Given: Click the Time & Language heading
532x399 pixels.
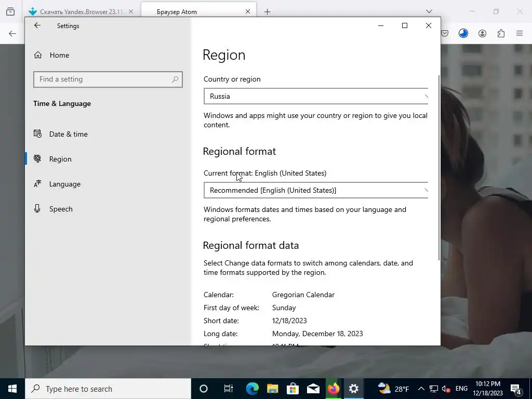Looking at the screenshot, I should click(x=62, y=103).
